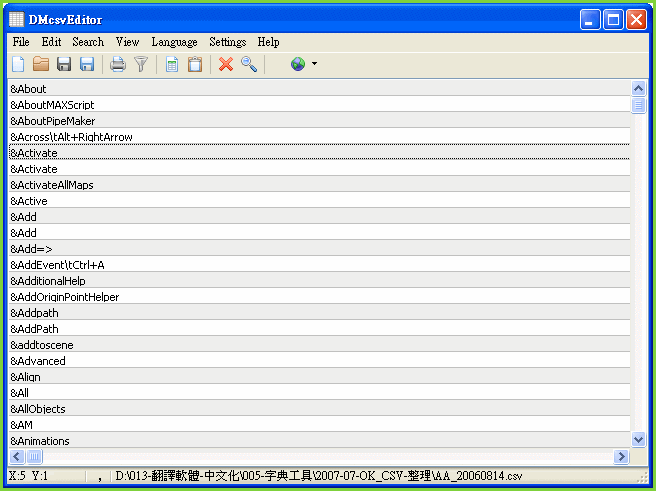Open the Settings menu
656x491 pixels.
(227, 42)
